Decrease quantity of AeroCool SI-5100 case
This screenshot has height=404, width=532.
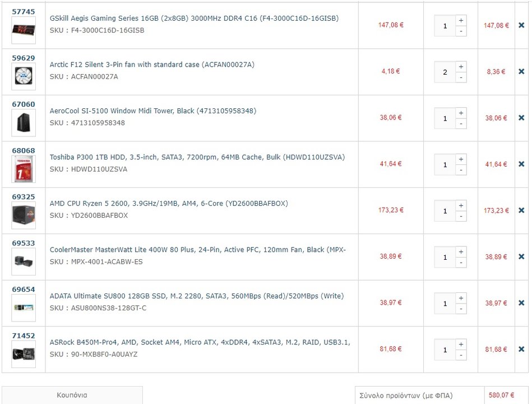coord(461,124)
